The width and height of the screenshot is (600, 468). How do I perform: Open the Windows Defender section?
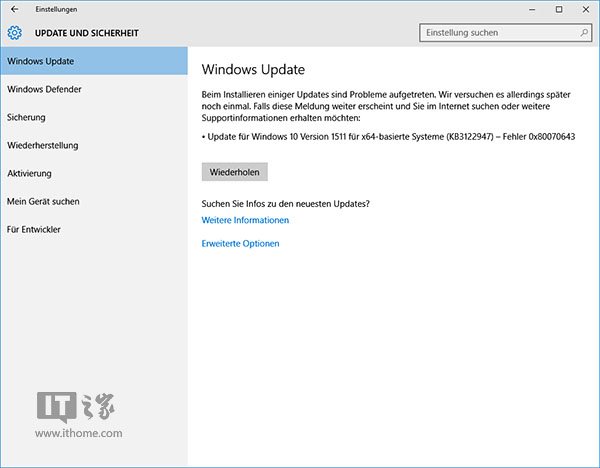click(44, 90)
